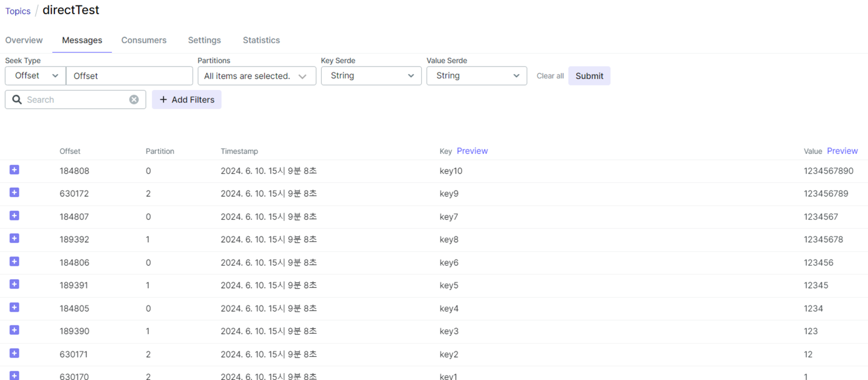Switch to the Statistics tab

pyautogui.click(x=261, y=40)
